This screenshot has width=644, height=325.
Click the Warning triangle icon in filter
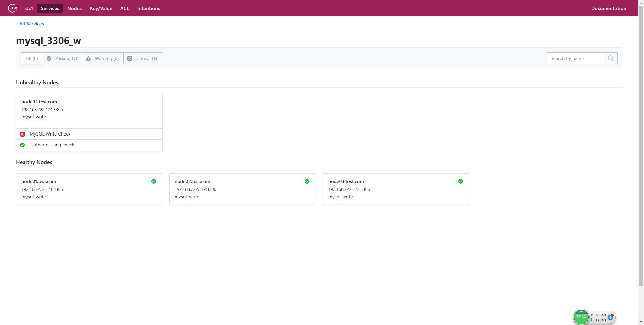(88, 58)
